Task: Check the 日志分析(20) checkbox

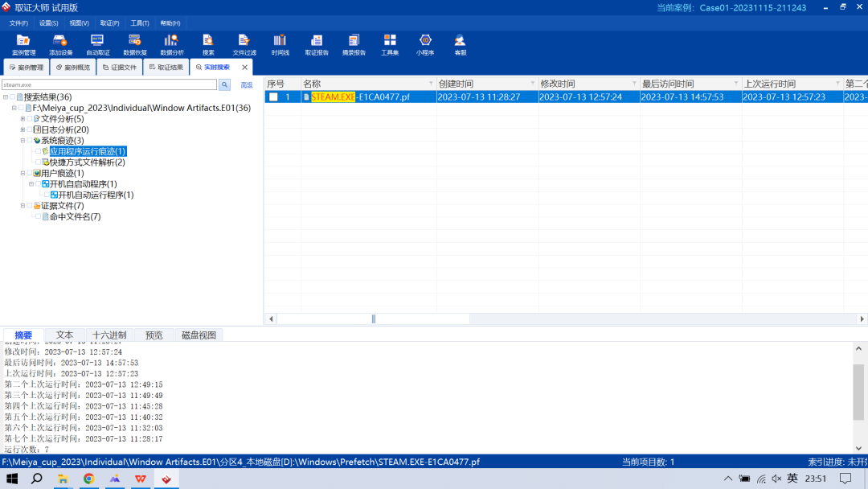Action: point(30,129)
